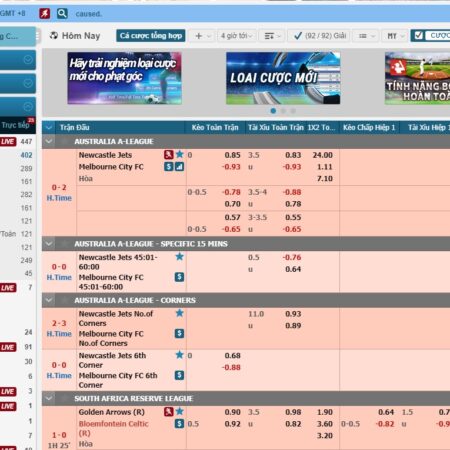Click the magnifier search icon in top bar
Viewport: 450px width, 450px height.
point(62,13)
